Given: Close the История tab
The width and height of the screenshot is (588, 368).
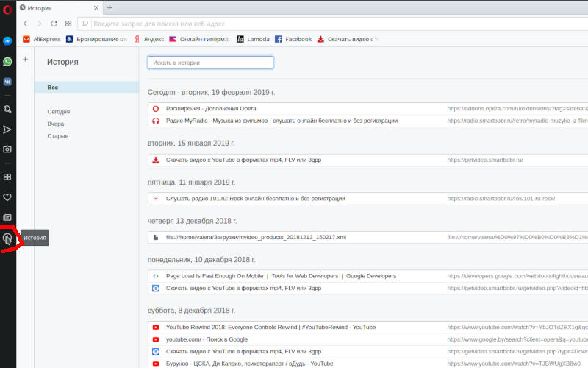Looking at the screenshot, I should click(96, 8).
